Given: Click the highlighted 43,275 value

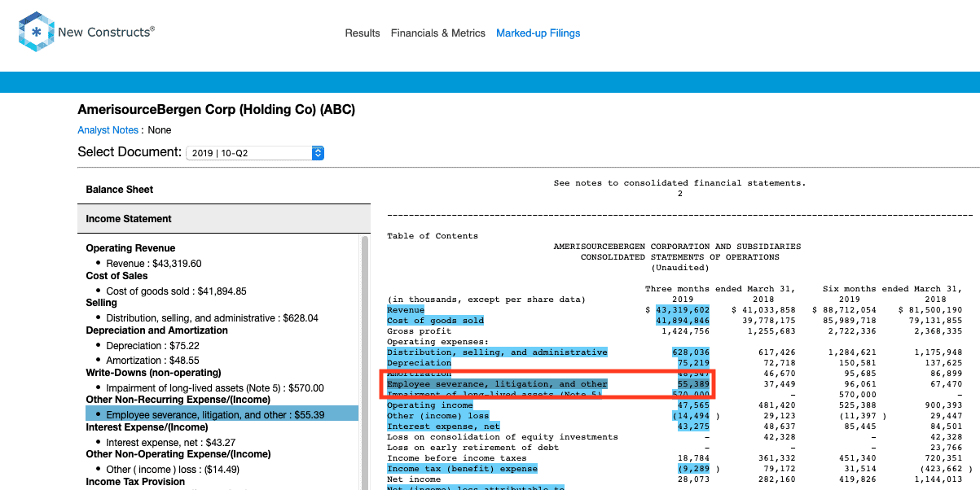Looking at the screenshot, I should [x=694, y=427].
